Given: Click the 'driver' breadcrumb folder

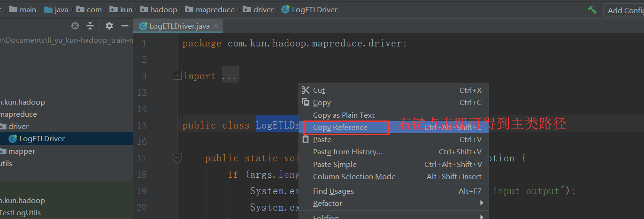Looking at the screenshot, I should pos(258,9).
